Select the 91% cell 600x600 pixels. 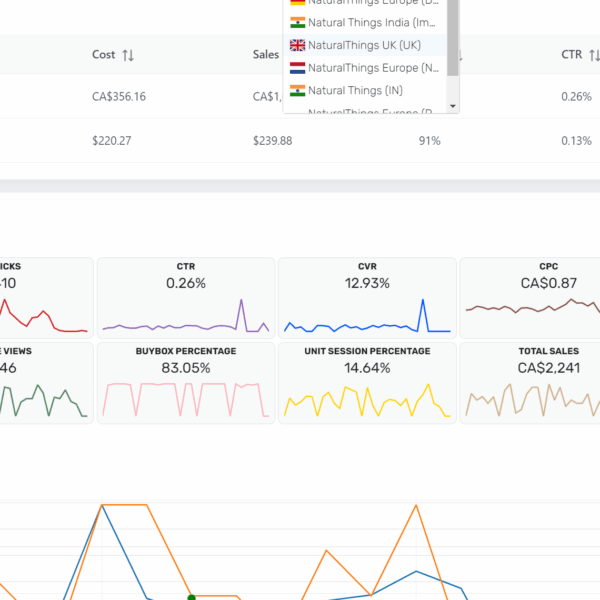point(429,141)
